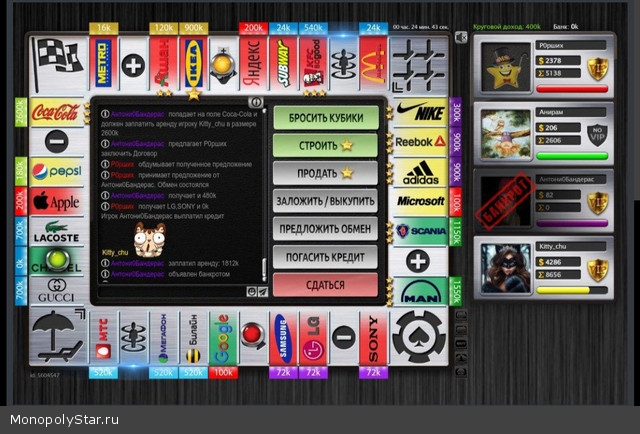This screenshot has width=640, height=434.
Task: Select the Scania board cell
Action: [420, 231]
